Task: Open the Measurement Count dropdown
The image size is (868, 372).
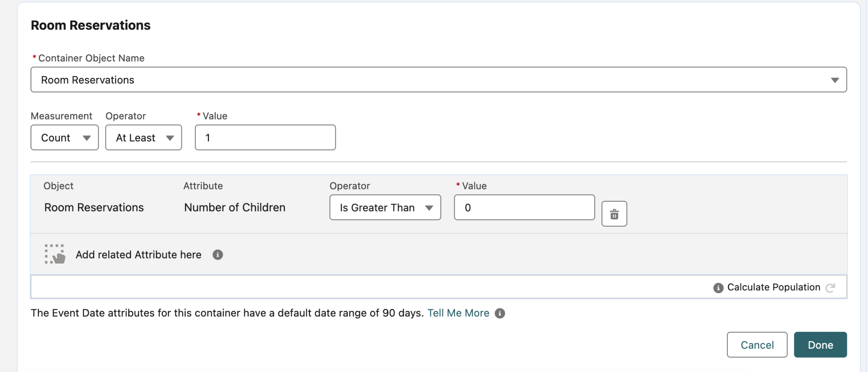Action: 65,137
